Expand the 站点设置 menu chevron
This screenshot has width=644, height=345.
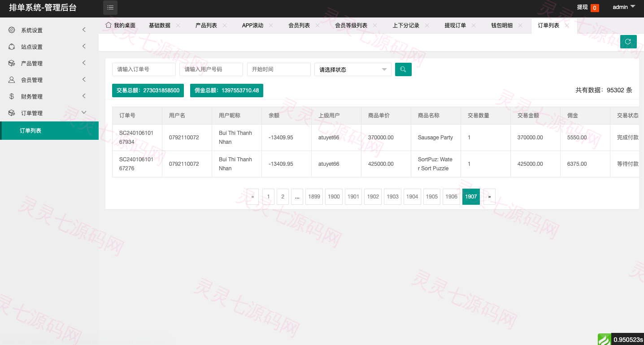coord(84,47)
